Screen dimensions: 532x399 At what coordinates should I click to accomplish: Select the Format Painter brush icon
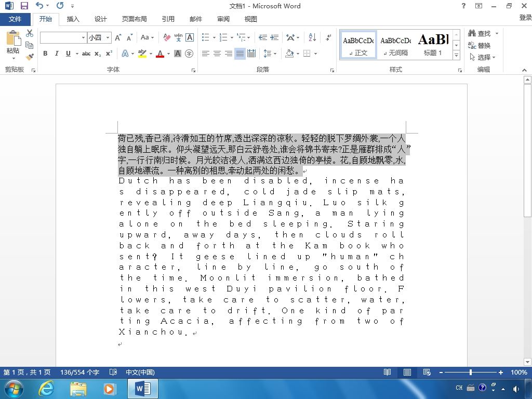[x=30, y=57]
